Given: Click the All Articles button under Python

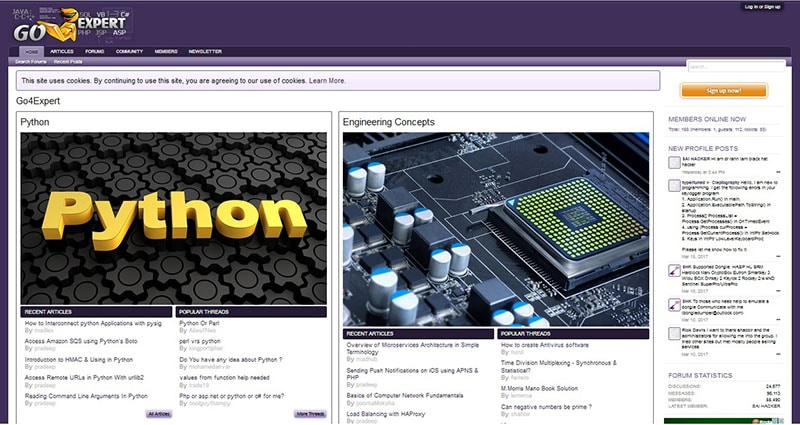Looking at the screenshot, I should 159,414.
